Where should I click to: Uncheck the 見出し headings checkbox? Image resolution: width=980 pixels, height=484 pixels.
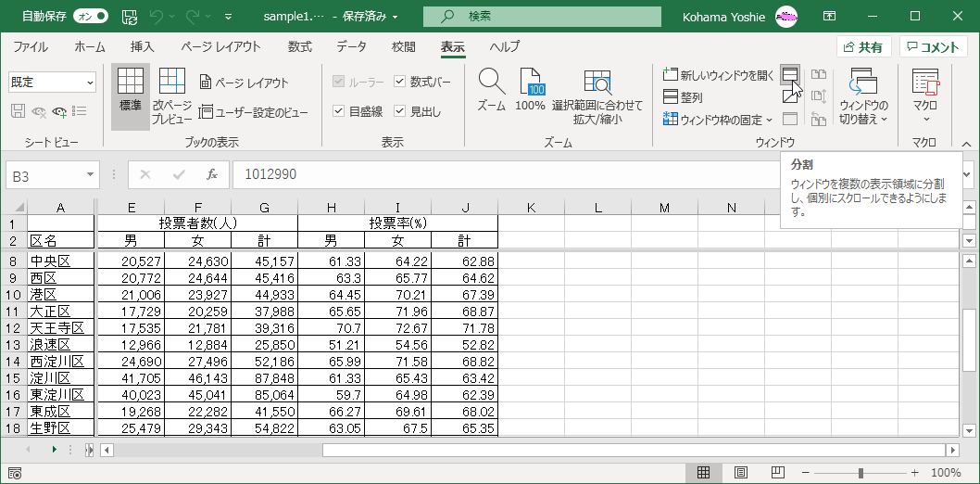pos(400,112)
